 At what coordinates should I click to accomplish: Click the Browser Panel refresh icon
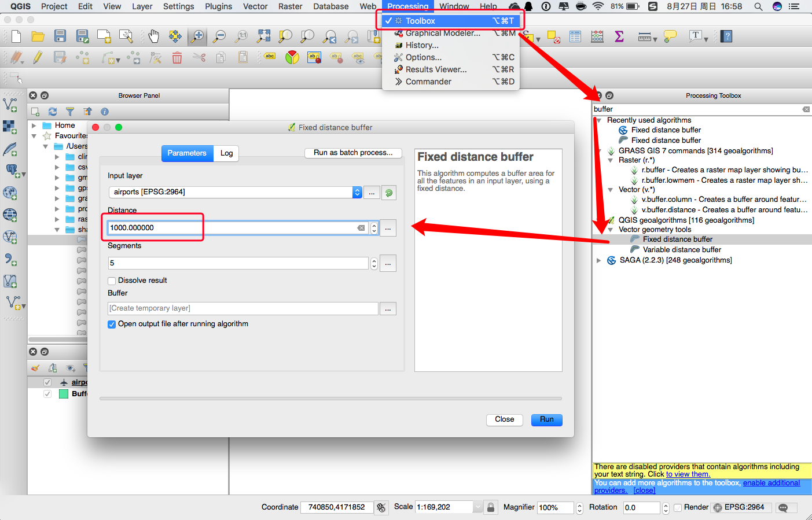click(53, 112)
